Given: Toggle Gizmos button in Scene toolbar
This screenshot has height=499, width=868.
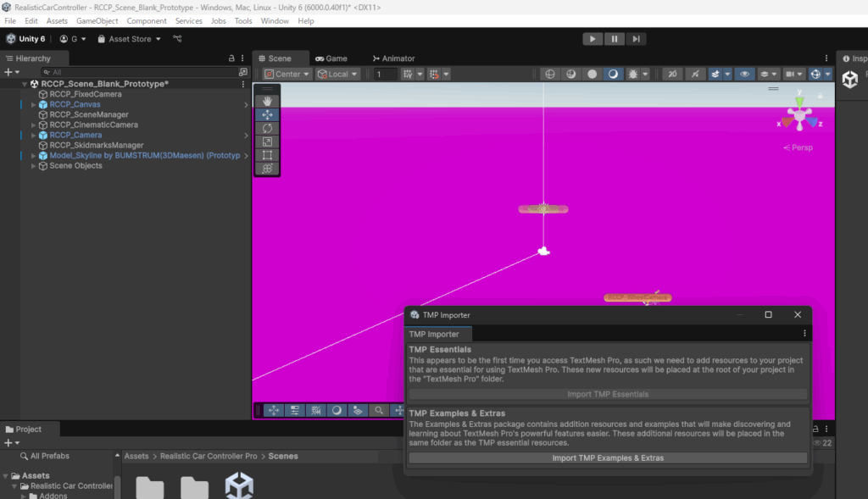Looking at the screenshot, I should (815, 75).
